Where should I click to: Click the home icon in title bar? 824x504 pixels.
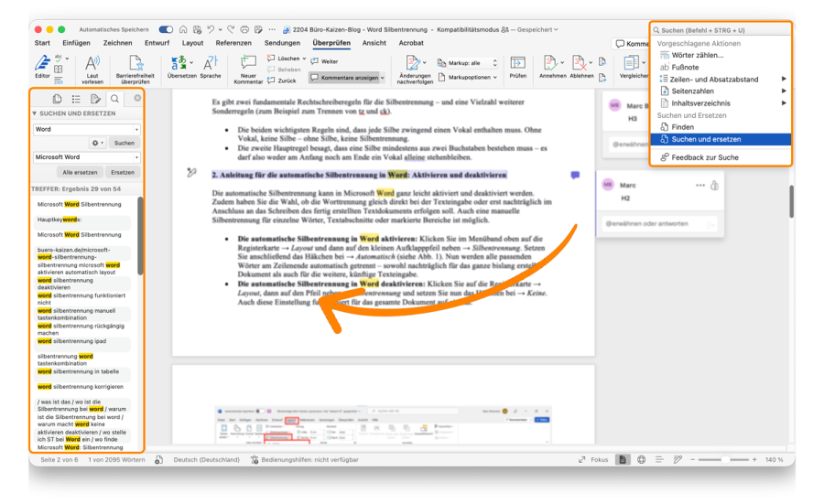click(183, 29)
